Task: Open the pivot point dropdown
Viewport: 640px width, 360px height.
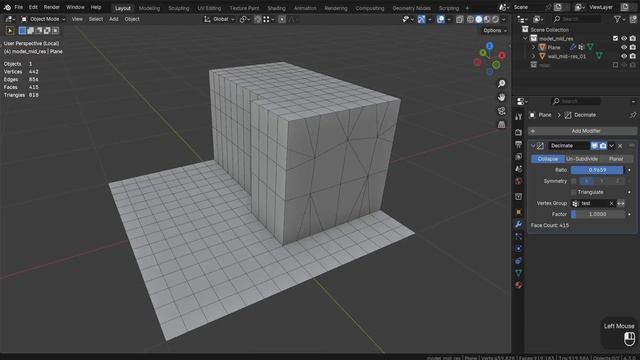Action: (245, 19)
